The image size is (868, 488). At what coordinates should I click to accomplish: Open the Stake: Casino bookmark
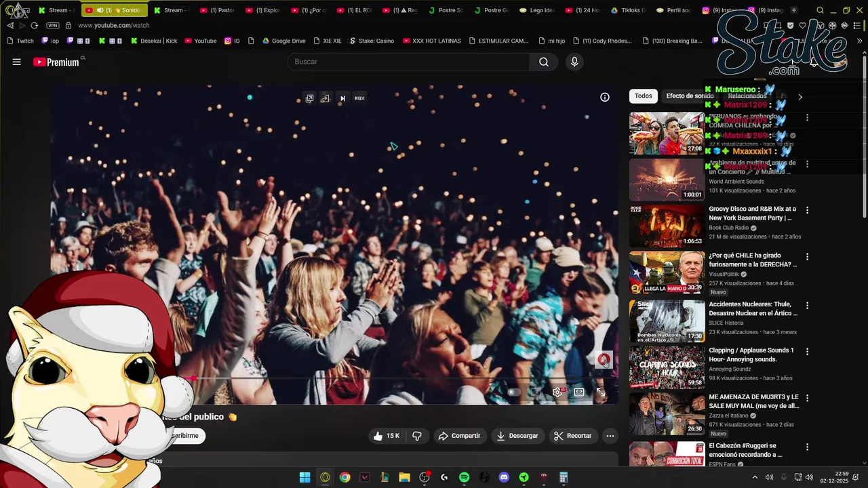(x=372, y=41)
